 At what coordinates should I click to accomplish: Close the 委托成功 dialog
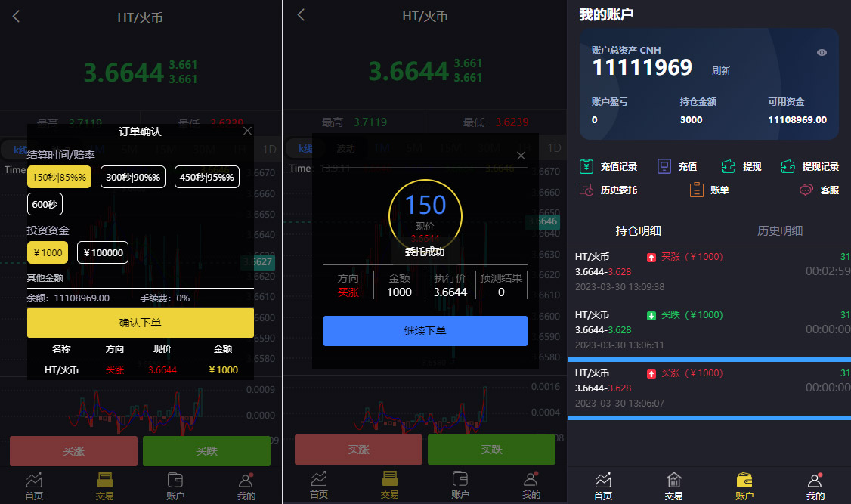pyautogui.click(x=521, y=156)
